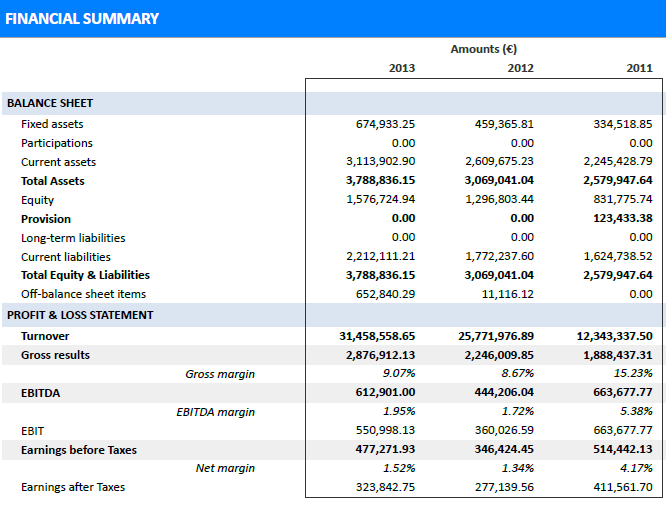Select the 2013 column header

401,68
